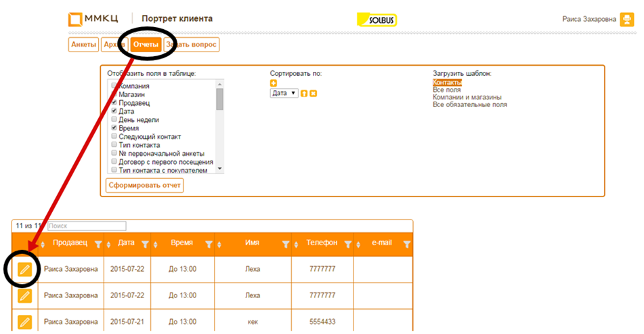This screenshot has width=644, height=334.
Task: Focus the Поиск search field
Action: click(x=87, y=226)
